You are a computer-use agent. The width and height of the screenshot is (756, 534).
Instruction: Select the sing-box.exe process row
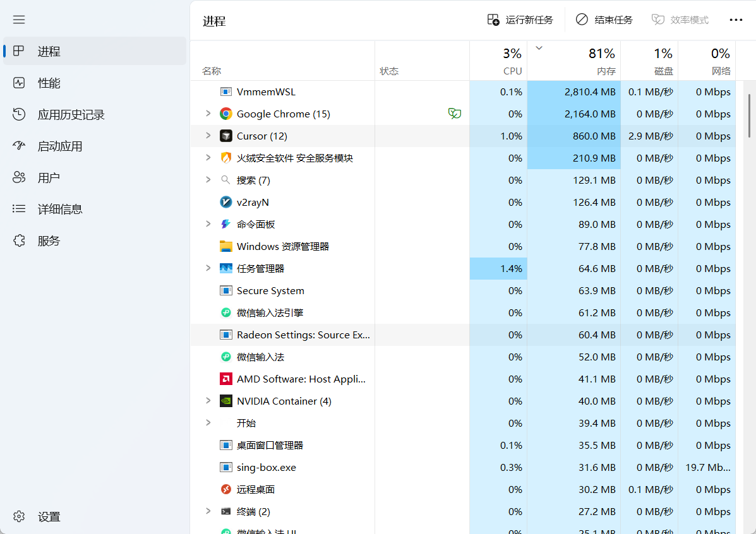[463, 468]
